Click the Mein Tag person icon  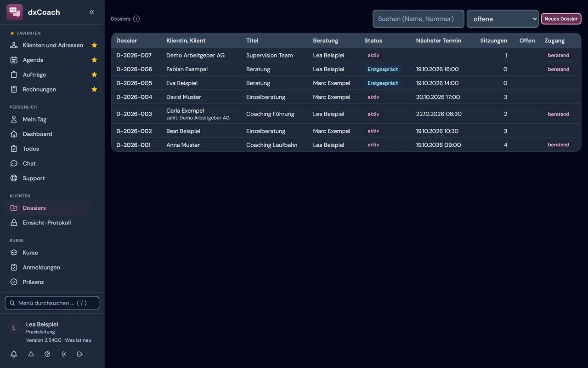point(14,119)
